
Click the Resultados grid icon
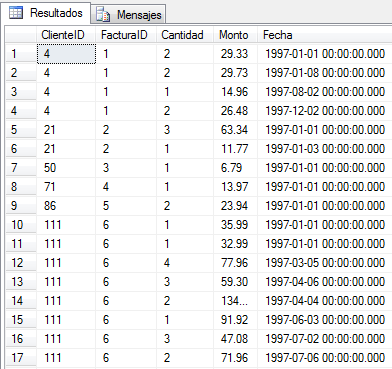coord(16,13)
